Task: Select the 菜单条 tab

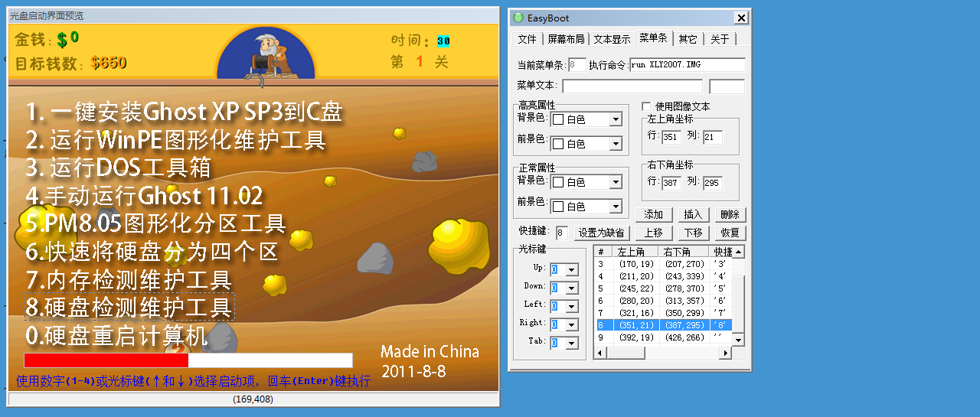Action: pyautogui.click(x=653, y=37)
